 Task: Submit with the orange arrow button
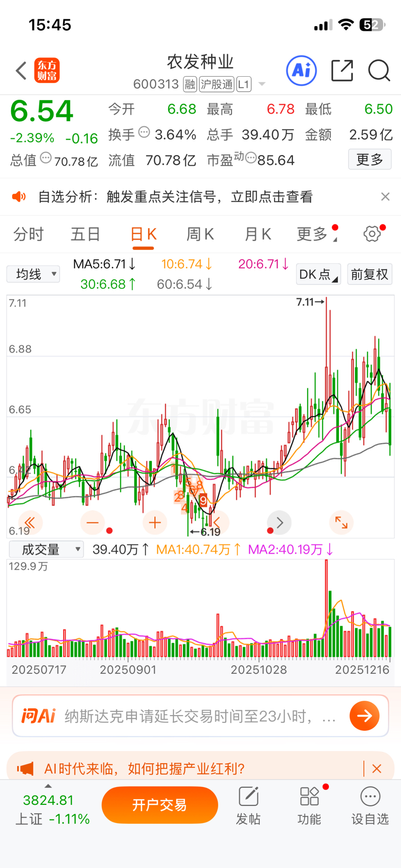click(364, 716)
